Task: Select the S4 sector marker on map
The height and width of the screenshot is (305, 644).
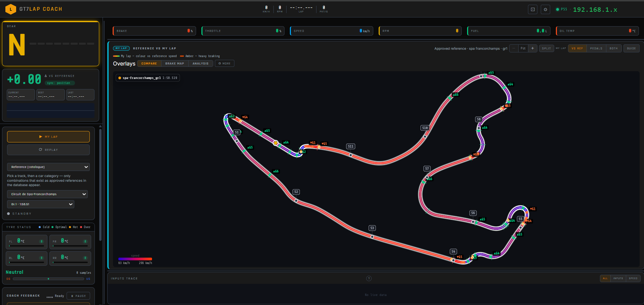Action: (453, 252)
